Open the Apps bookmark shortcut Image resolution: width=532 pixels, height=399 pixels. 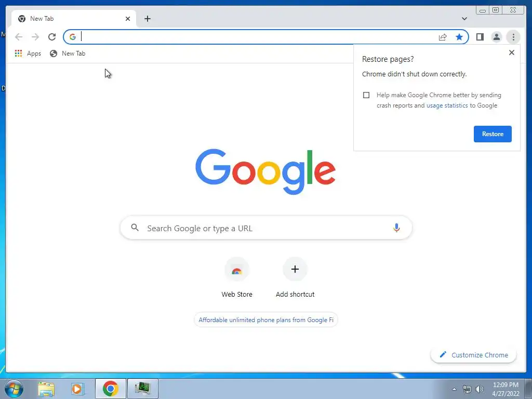(28, 54)
